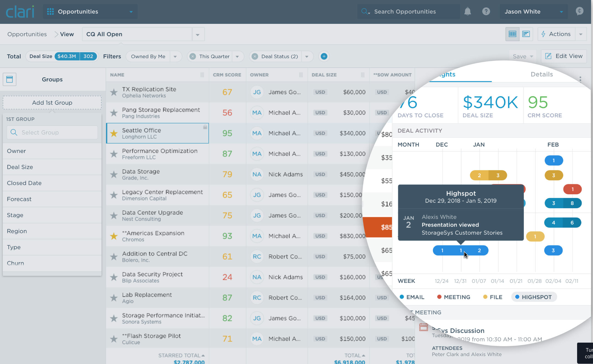Image resolution: width=593 pixels, height=364 pixels.
Task: Switch to the split panel view icon
Action: (x=526, y=34)
